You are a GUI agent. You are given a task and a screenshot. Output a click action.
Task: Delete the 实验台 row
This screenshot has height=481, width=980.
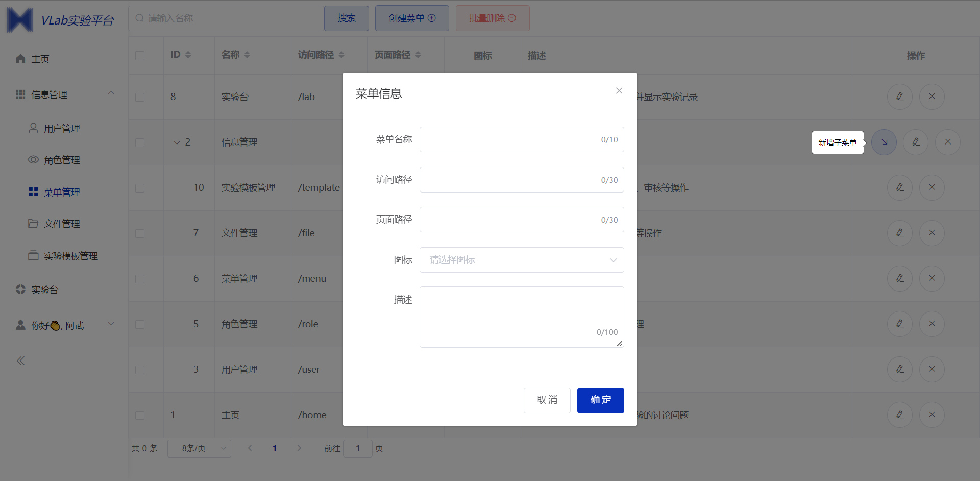(x=932, y=97)
